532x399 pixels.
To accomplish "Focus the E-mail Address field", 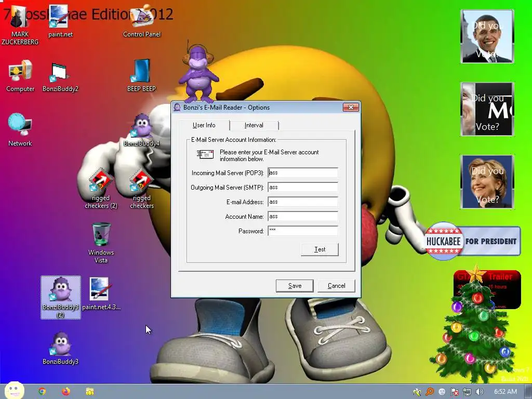I will tap(303, 202).
